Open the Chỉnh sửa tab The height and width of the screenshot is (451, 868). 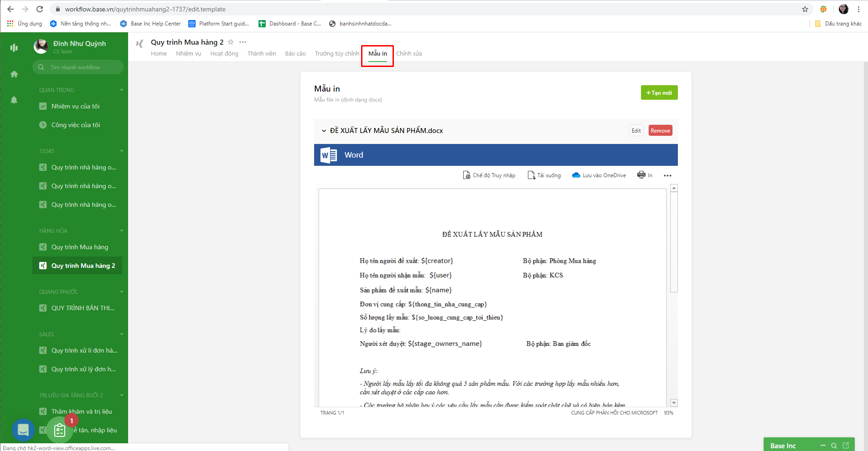click(409, 53)
